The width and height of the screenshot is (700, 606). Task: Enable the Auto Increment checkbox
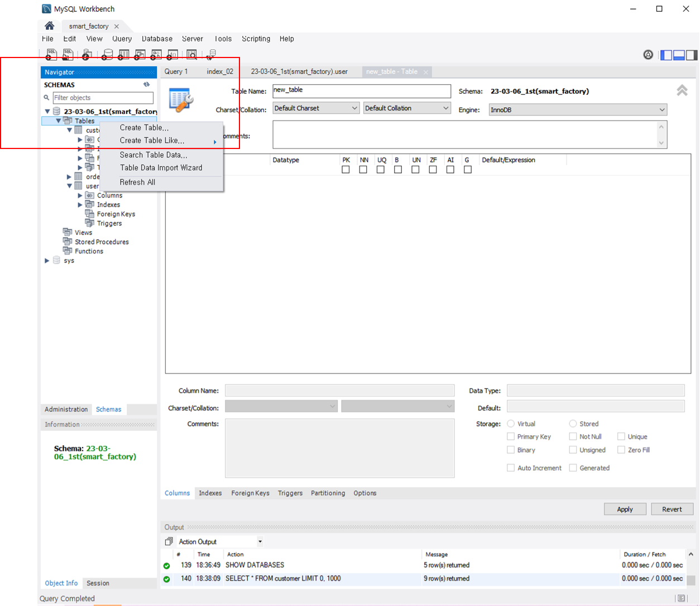pos(511,468)
